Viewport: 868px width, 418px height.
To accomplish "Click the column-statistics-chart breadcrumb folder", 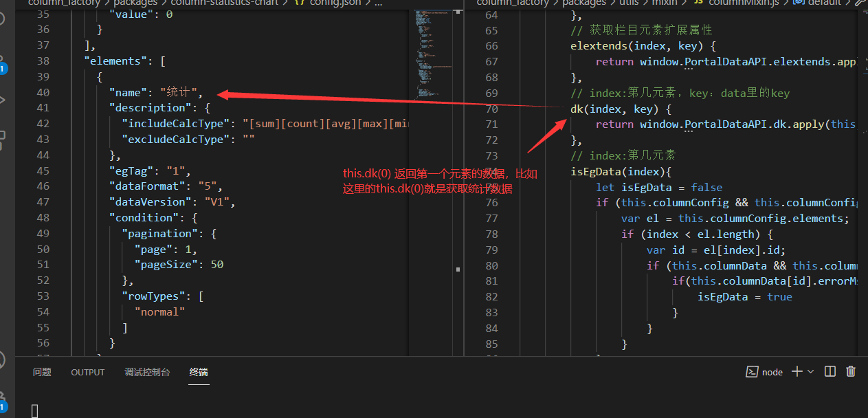I will (225, 3).
